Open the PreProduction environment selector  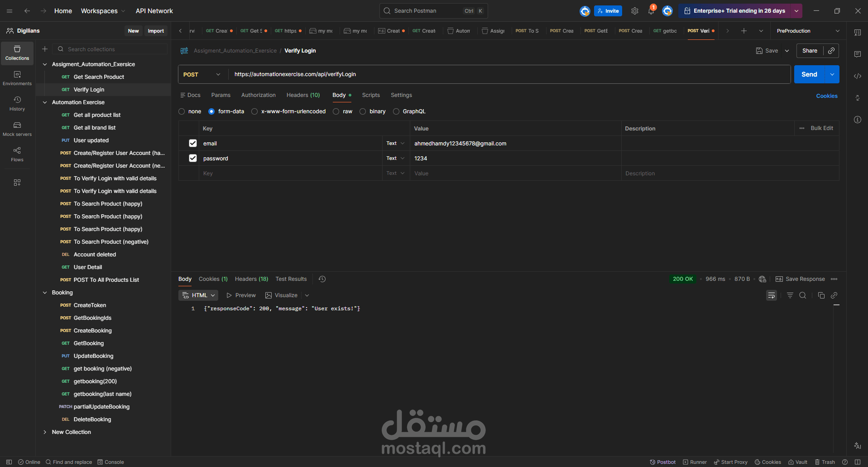(808, 31)
